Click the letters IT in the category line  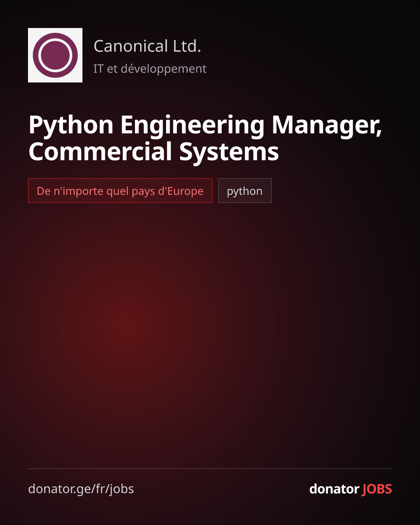(98, 69)
